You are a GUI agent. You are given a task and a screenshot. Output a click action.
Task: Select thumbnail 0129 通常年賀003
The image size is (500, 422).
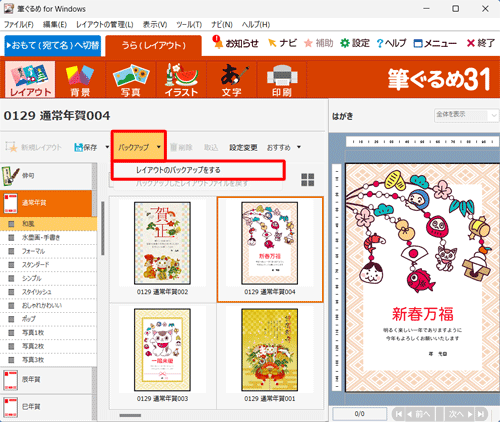[x=162, y=355]
